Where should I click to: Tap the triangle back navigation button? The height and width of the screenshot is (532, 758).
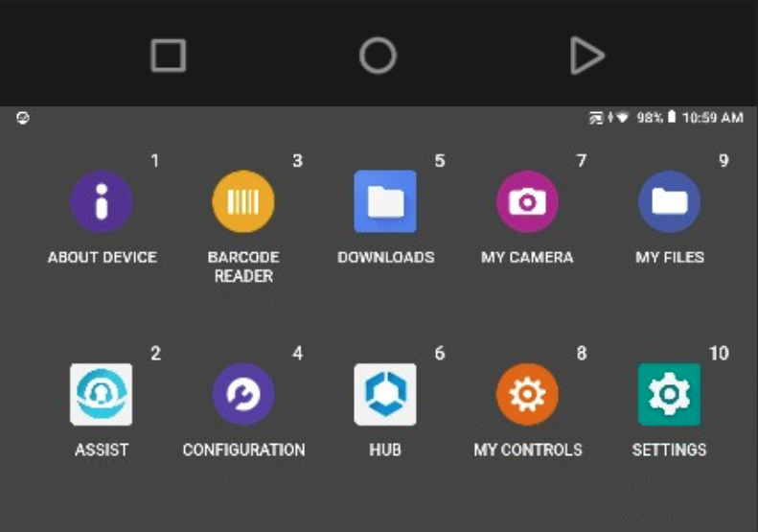point(586,56)
